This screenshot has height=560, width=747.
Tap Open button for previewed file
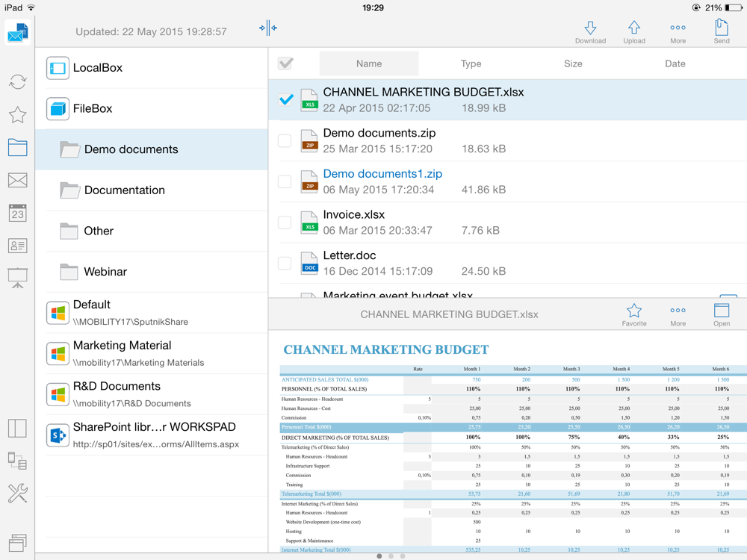(721, 314)
